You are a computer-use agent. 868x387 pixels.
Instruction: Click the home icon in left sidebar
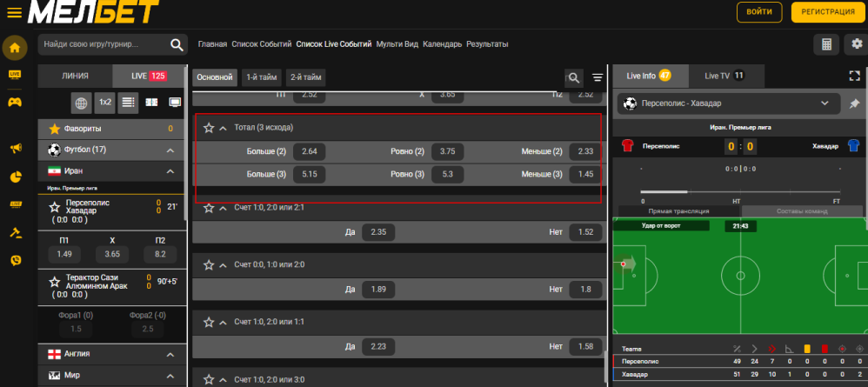(14, 47)
